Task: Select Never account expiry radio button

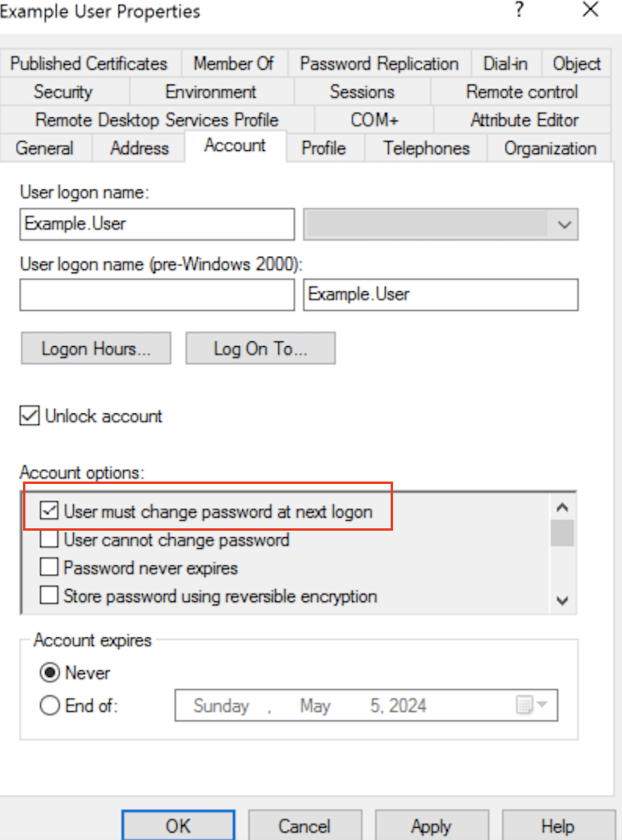Action: [50, 673]
